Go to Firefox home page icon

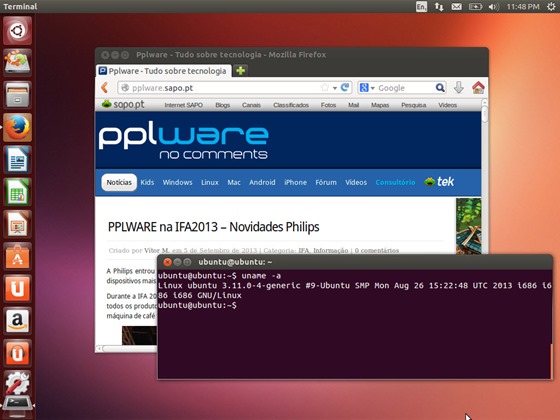coord(478,88)
